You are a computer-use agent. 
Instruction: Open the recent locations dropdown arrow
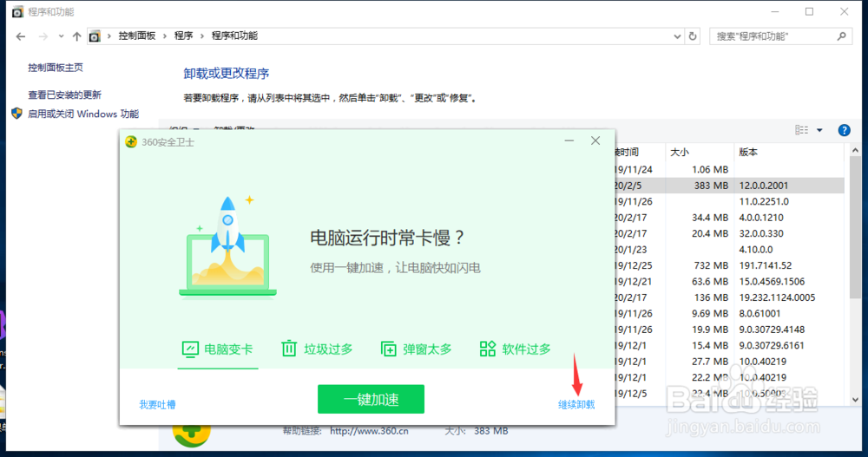(x=61, y=36)
